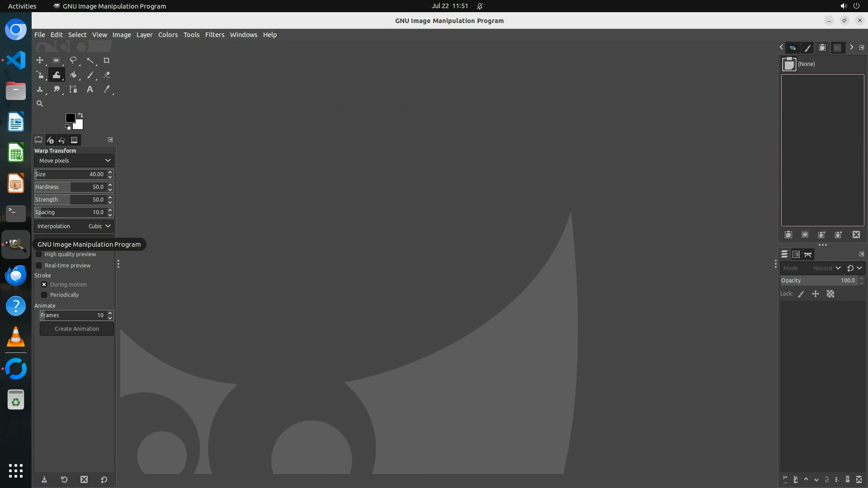Select the Bucket Fill tool

click(73, 75)
